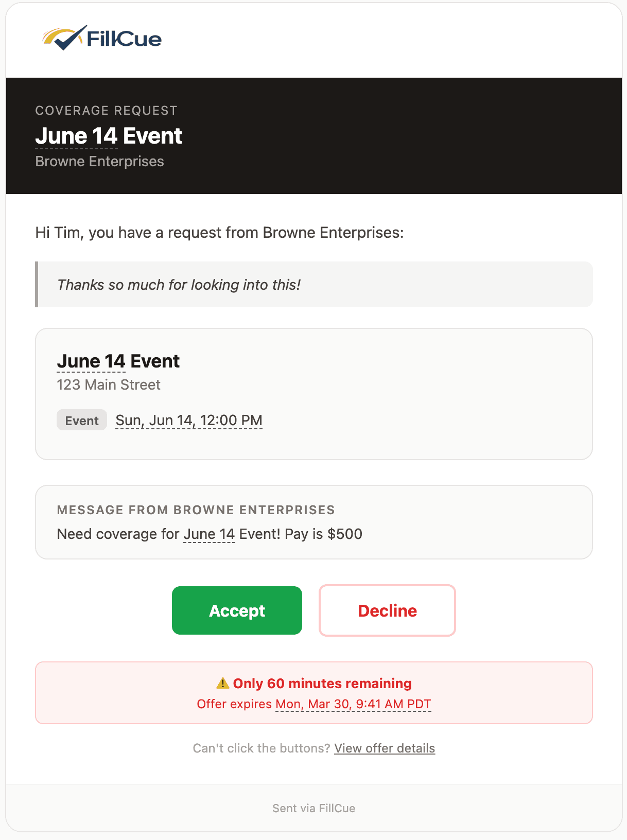Click the Event type badge
This screenshot has height=840, width=627.
tap(81, 421)
